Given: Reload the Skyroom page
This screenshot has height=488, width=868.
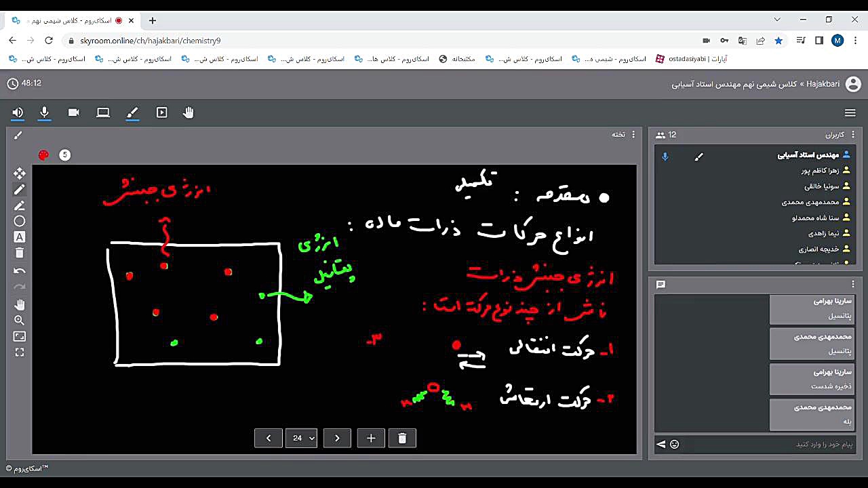Looking at the screenshot, I should tap(49, 41).
